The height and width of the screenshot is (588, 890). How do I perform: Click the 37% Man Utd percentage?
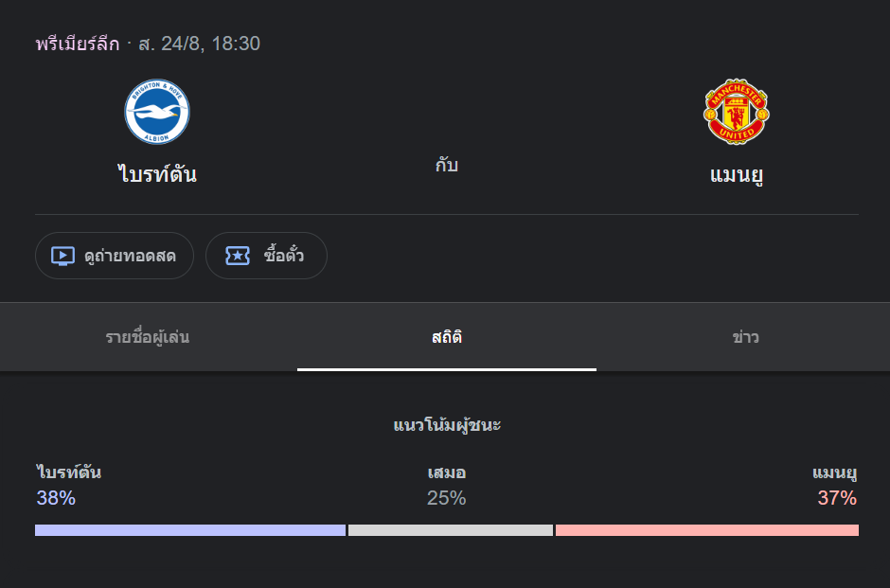(837, 498)
